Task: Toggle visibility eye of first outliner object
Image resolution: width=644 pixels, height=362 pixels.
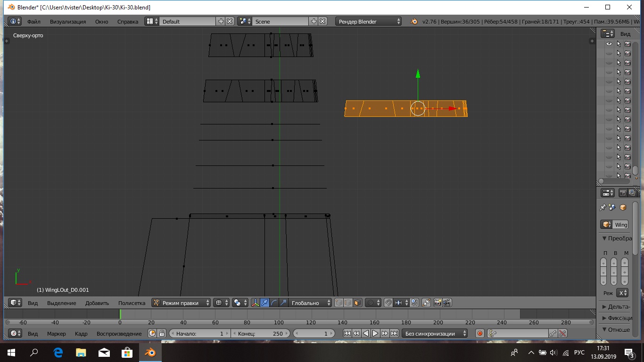Action: pos(609,44)
